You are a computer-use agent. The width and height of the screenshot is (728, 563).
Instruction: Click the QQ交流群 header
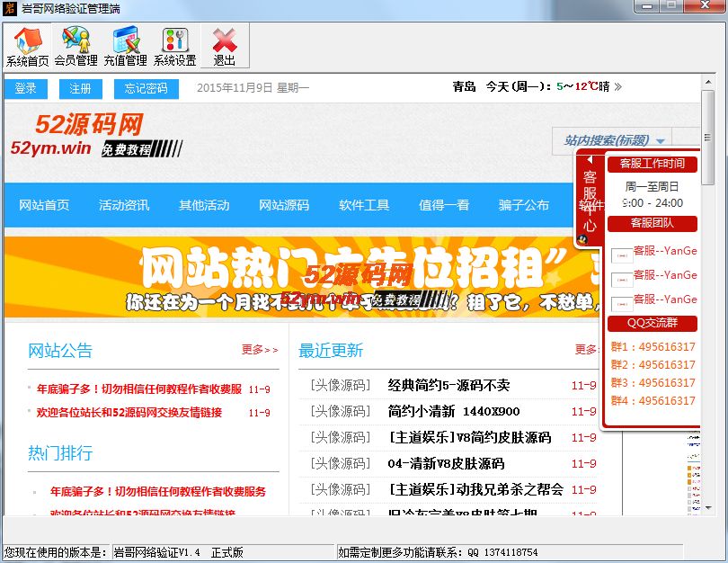coord(653,323)
